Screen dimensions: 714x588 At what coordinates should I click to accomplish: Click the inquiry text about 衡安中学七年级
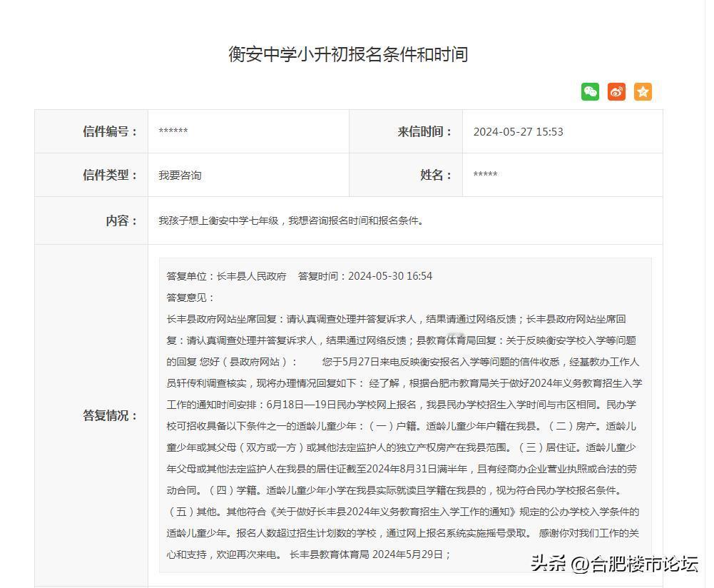(x=292, y=221)
